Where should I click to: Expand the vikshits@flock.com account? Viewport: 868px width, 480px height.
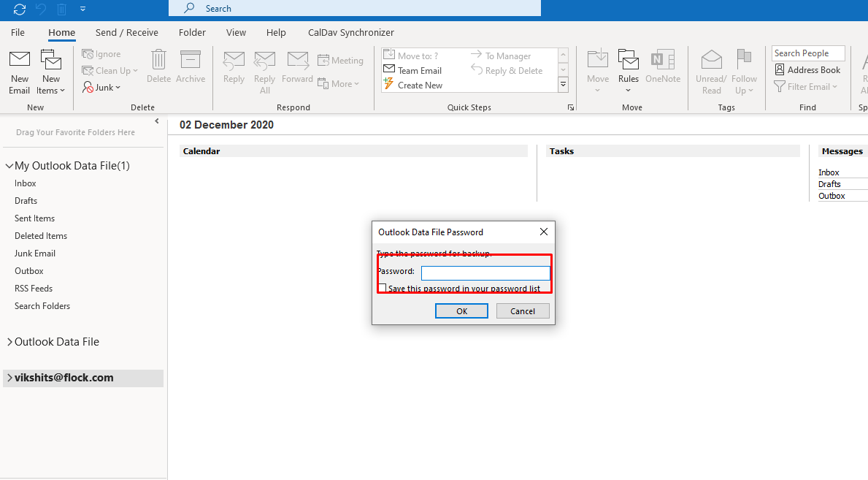tap(9, 378)
